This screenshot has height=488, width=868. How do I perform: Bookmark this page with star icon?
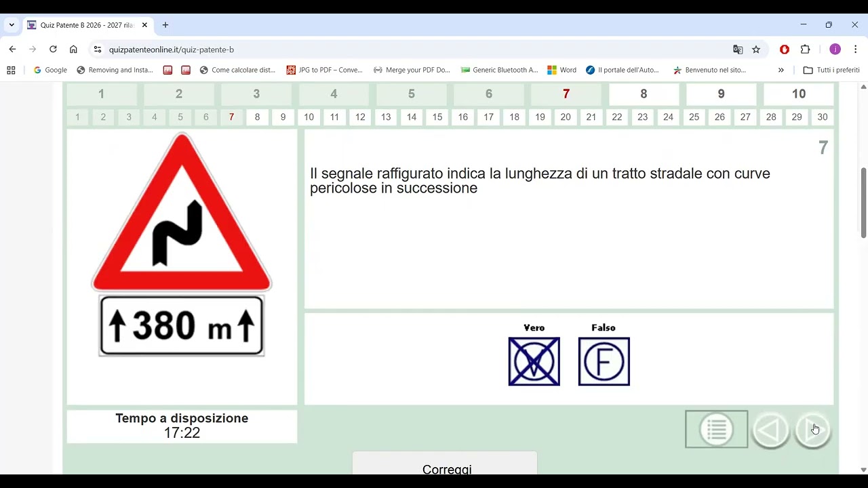tap(756, 49)
